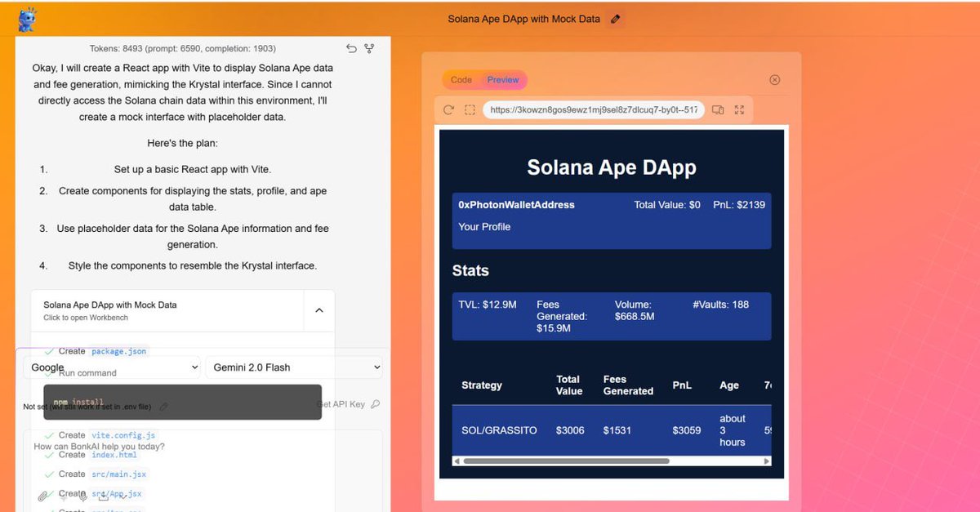Image resolution: width=980 pixels, height=512 pixels.
Task: Click the 0xPhotonWalletAddress text
Action: (516, 205)
